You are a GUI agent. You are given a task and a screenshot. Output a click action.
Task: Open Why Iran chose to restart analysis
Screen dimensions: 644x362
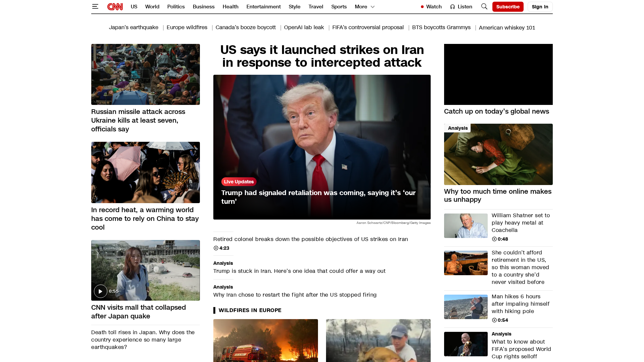(295, 295)
